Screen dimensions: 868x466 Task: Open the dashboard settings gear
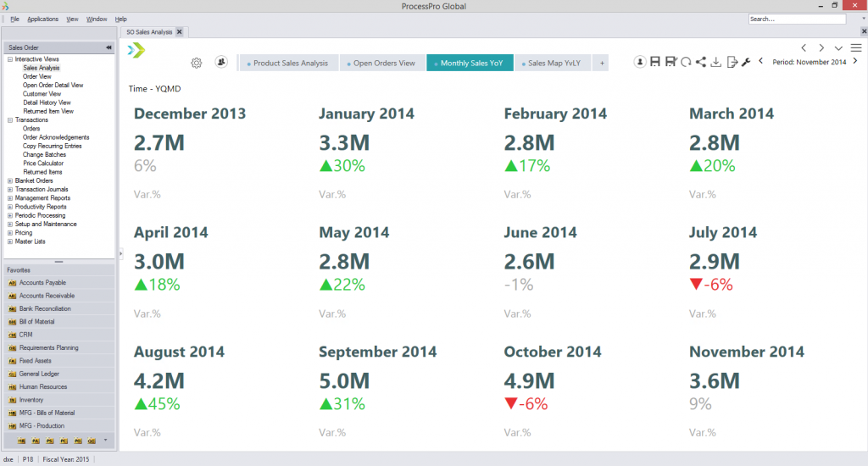coord(197,63)
